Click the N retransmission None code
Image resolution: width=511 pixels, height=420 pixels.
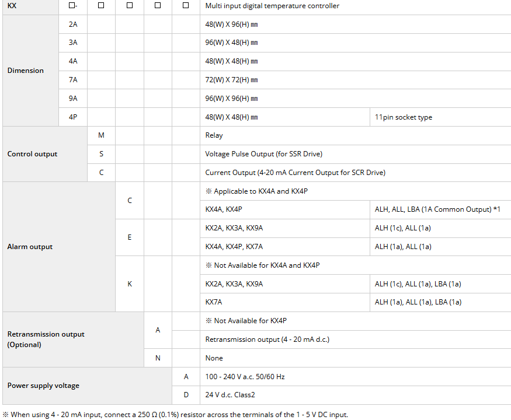coord(158,358)
